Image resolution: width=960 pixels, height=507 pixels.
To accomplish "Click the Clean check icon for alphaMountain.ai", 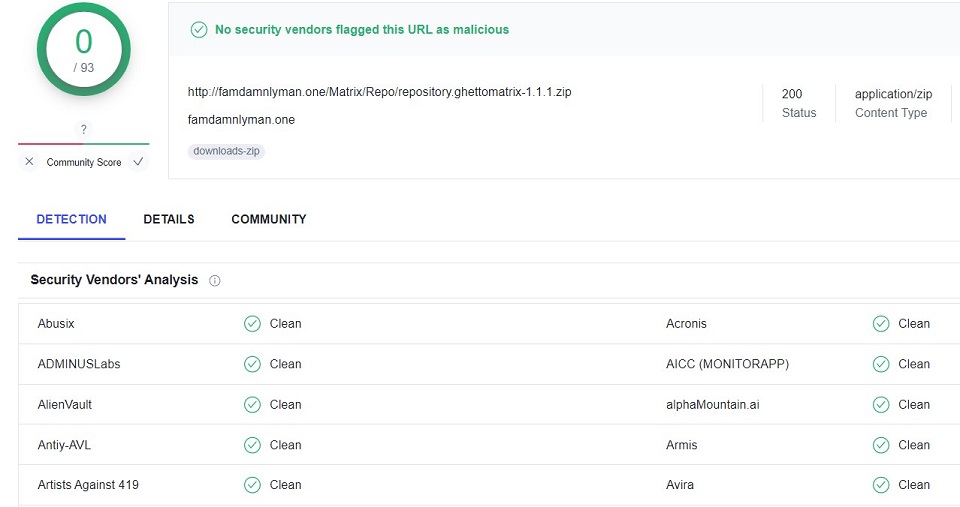I will [x=881, y=405].
